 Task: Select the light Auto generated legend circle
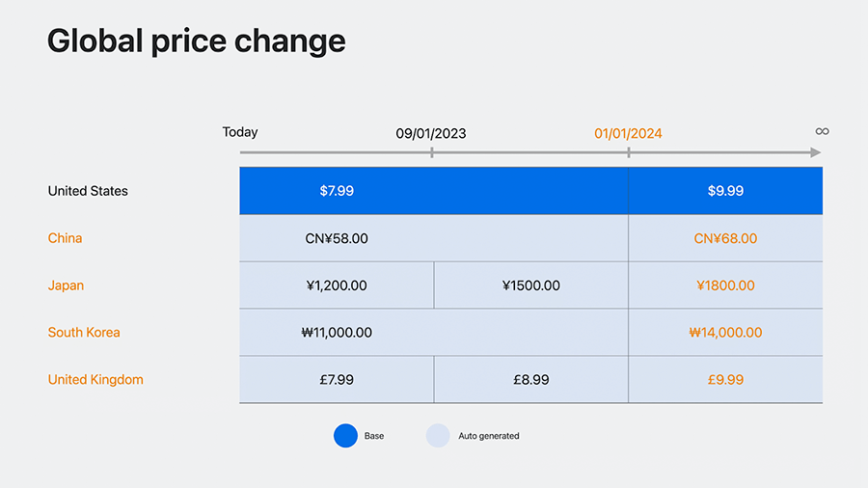(438, 435)
